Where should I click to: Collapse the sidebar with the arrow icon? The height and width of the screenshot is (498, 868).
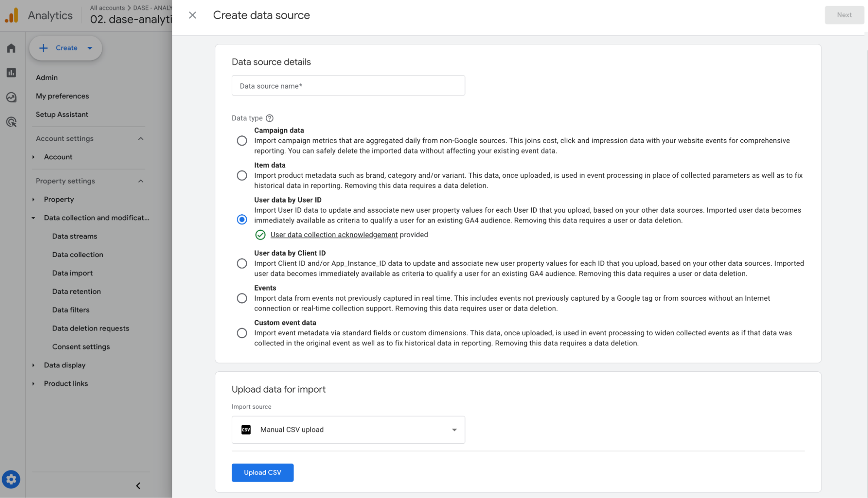[x=138, y=485]
